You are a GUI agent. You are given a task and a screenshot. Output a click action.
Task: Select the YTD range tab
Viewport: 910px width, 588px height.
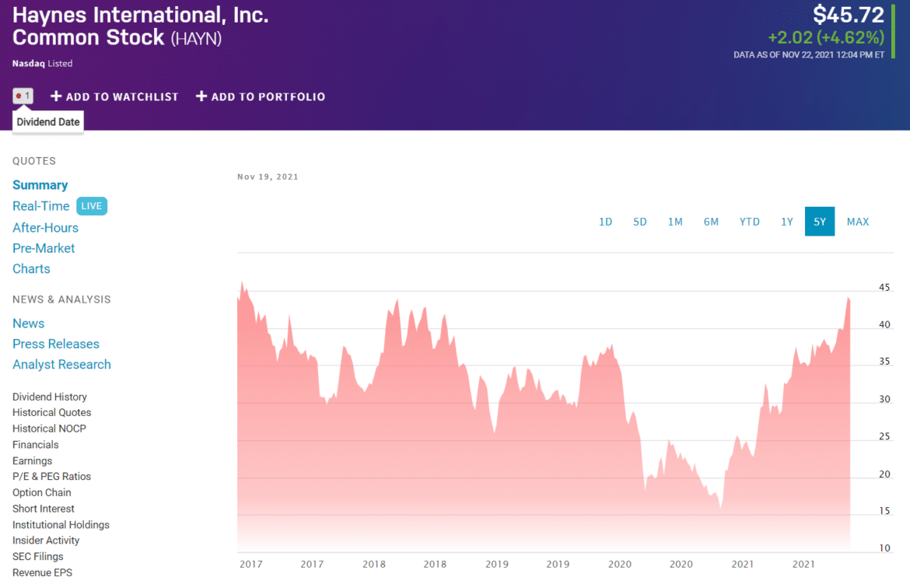pos(749,221)
